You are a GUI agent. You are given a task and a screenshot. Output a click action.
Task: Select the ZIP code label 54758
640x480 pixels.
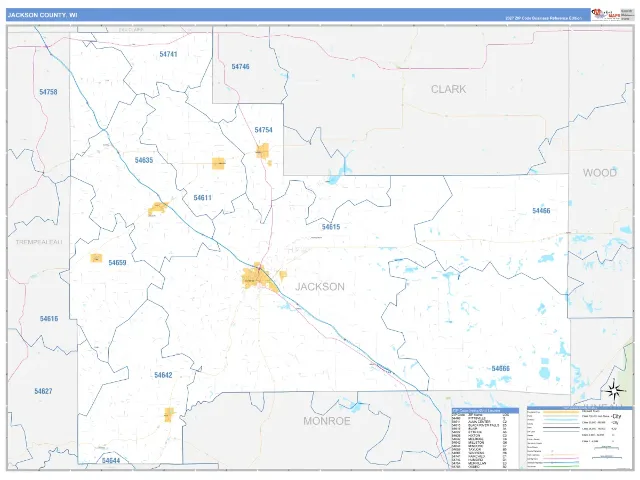point(48,92)
